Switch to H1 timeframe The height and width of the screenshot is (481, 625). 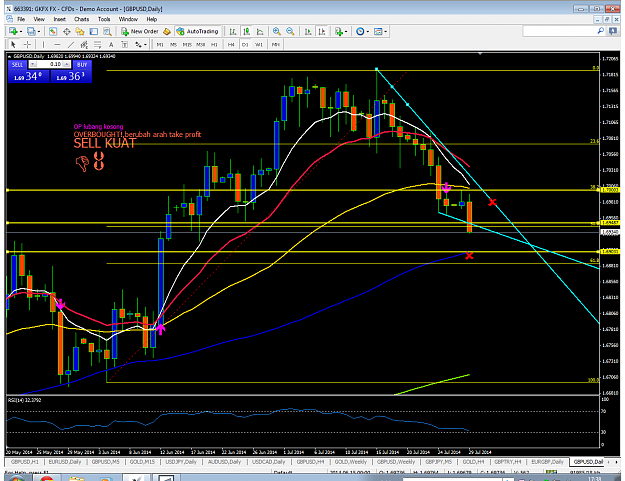214,45
